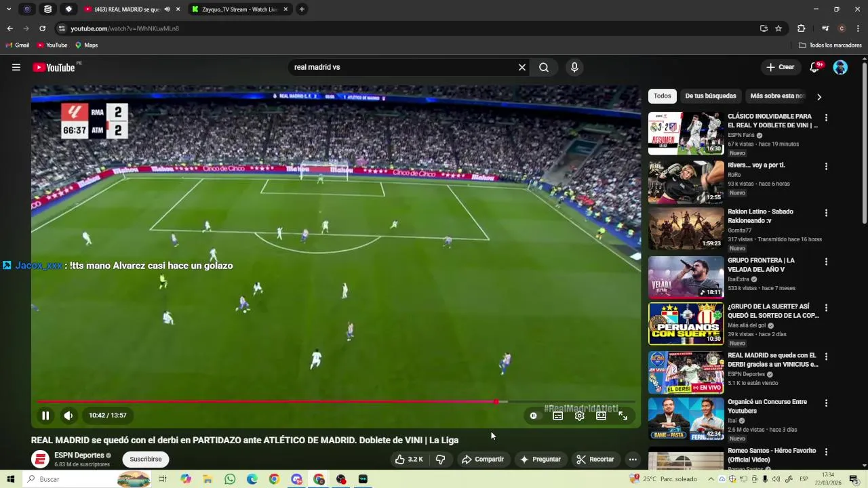The width and height of the screenshot is (868, 488).
Task: Open 'Todos los marcadores' folder
Action: point(830,45)
